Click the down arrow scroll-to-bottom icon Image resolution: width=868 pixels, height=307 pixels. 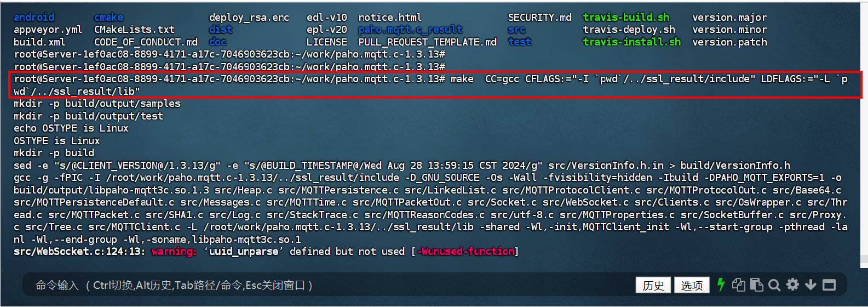(x=810, y=285)
